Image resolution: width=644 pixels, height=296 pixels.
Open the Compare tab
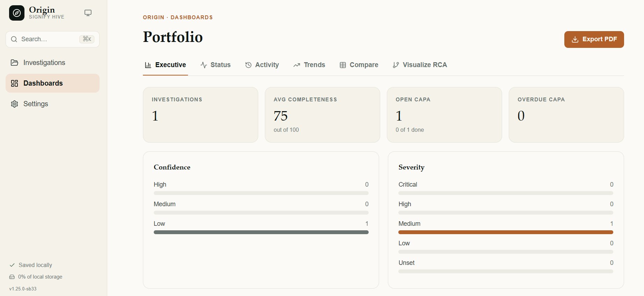359,65
